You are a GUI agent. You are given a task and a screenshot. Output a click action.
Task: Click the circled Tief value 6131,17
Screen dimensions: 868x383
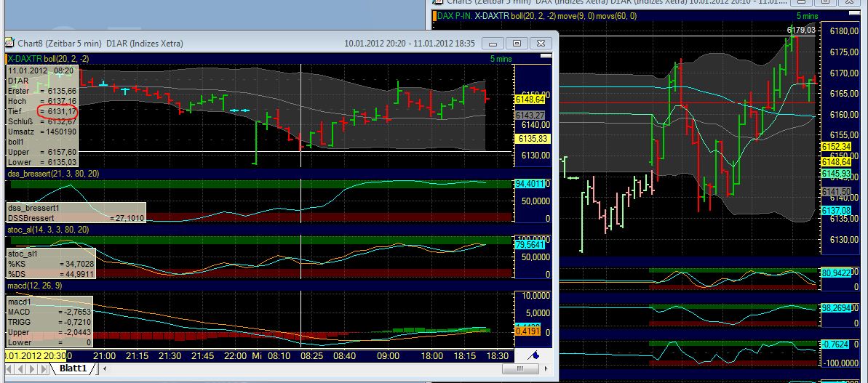coord(61,111)
